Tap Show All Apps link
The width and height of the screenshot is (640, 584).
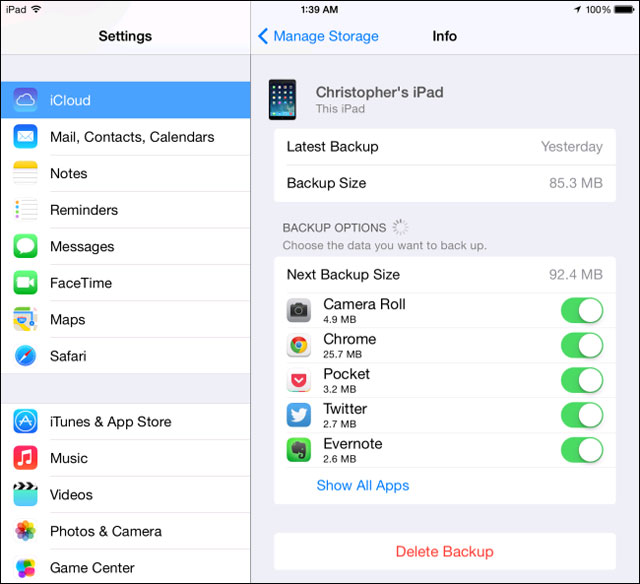(363, 485)
